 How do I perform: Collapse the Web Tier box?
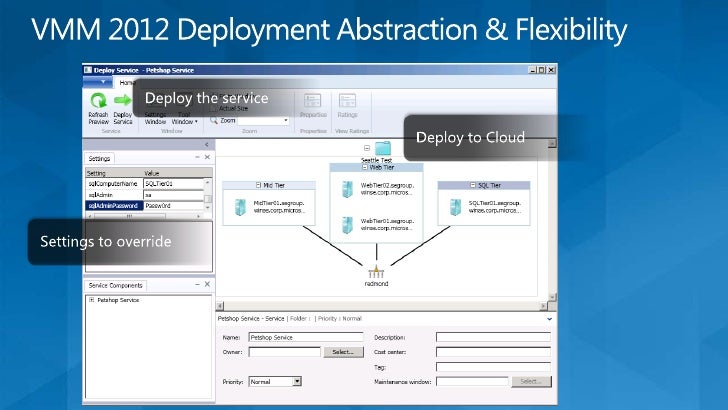[365, 167]
